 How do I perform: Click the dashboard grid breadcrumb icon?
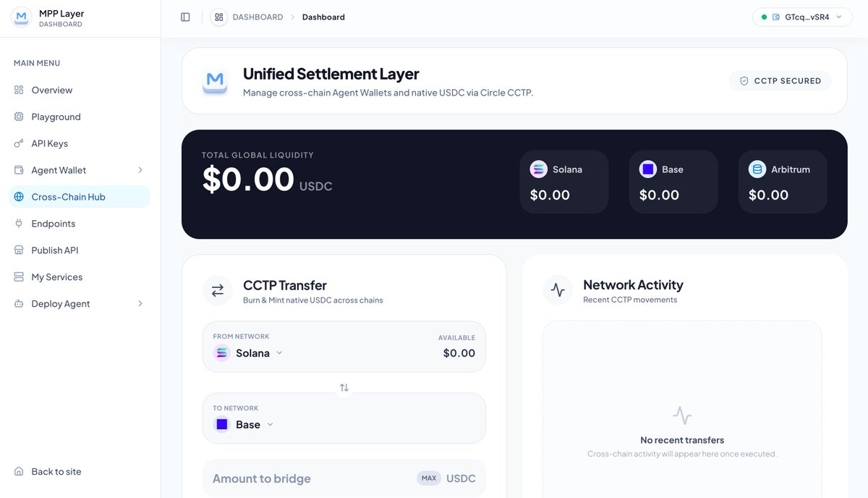coord(219,17)
